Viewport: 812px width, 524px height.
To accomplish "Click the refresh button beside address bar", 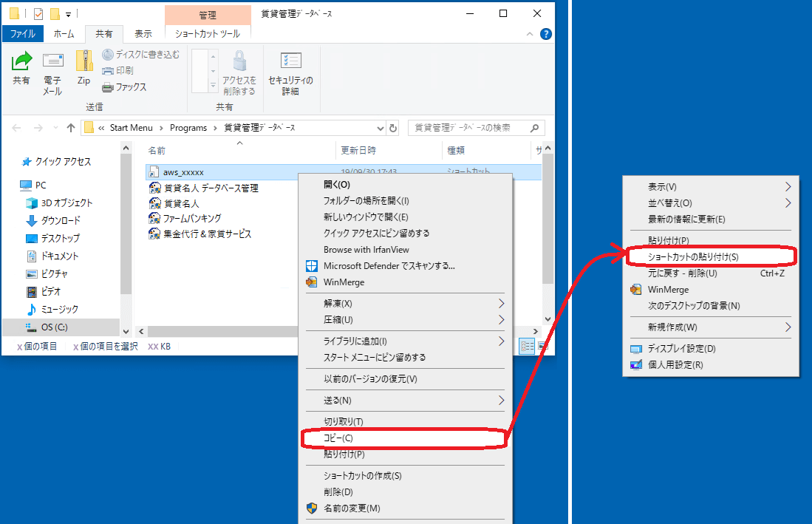I will 392,128.
